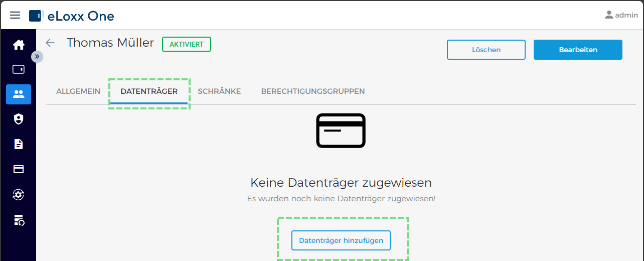Viewport: 644px width, 261px height.
Task: Go to the Home dashboard icon
Action: click(x=19, y=45)
